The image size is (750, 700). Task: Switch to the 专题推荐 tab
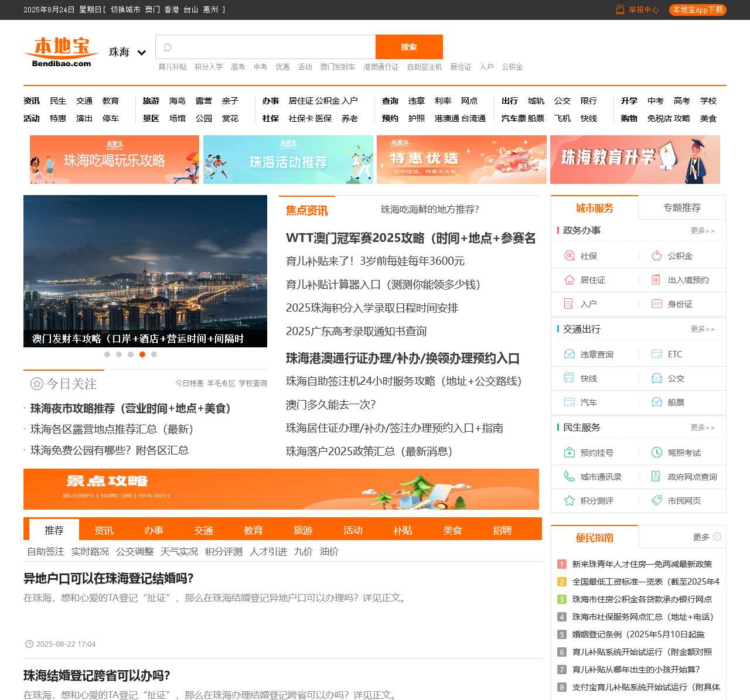pos(681,208)
